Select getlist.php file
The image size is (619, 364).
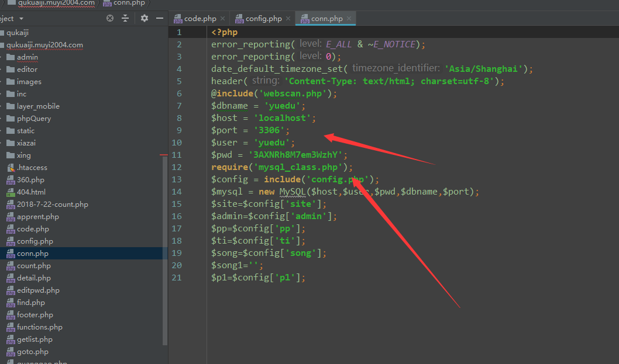coord(35,339)
